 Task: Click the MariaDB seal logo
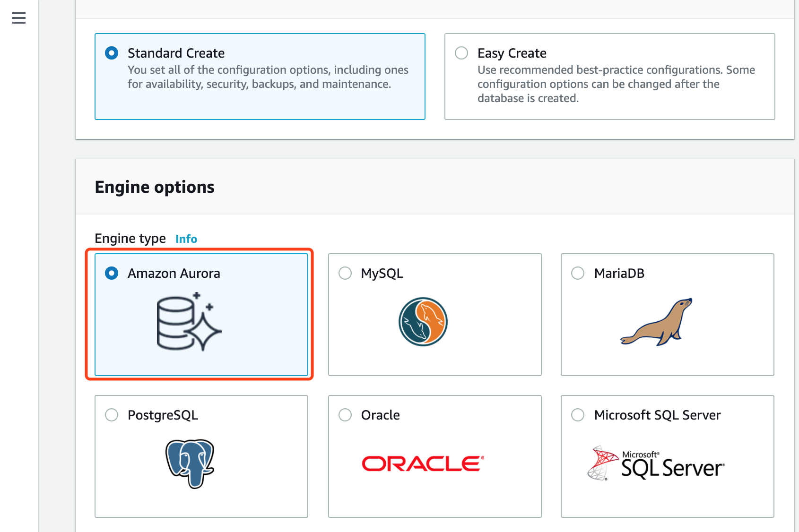point(657,322)
